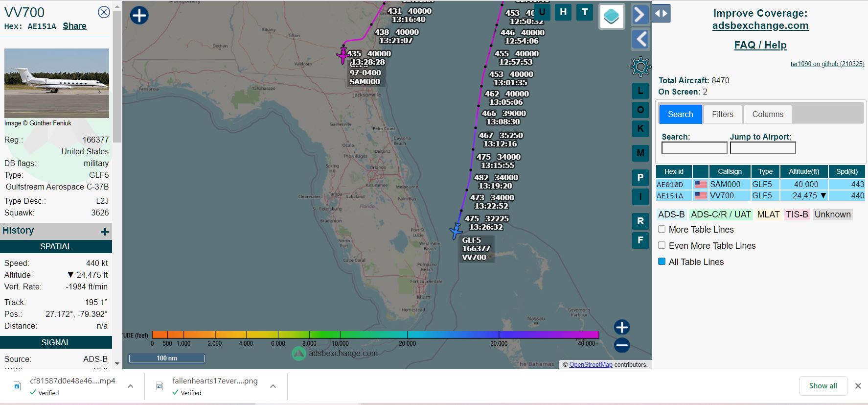Image resolution: width=868 pixels, height=405 pixels.
Task: Expand the History section with plus icon
Action: 105,232
